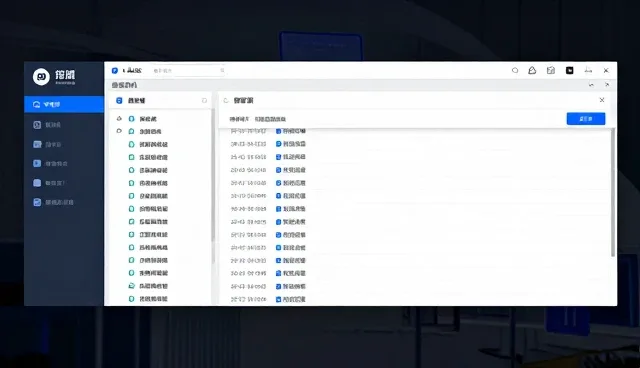
Task: Click the magnifier icon in the search field
Action: (x=222, y=71)
